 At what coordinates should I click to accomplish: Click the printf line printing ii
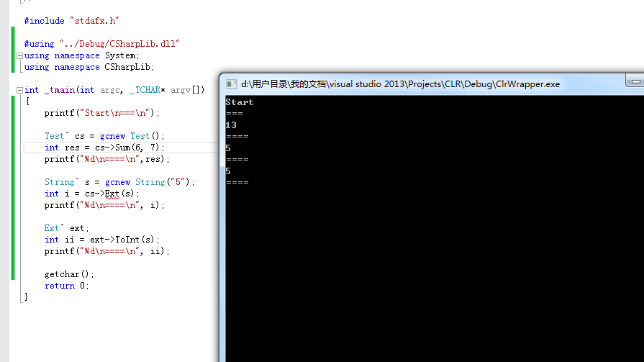(x=106, y=251)
